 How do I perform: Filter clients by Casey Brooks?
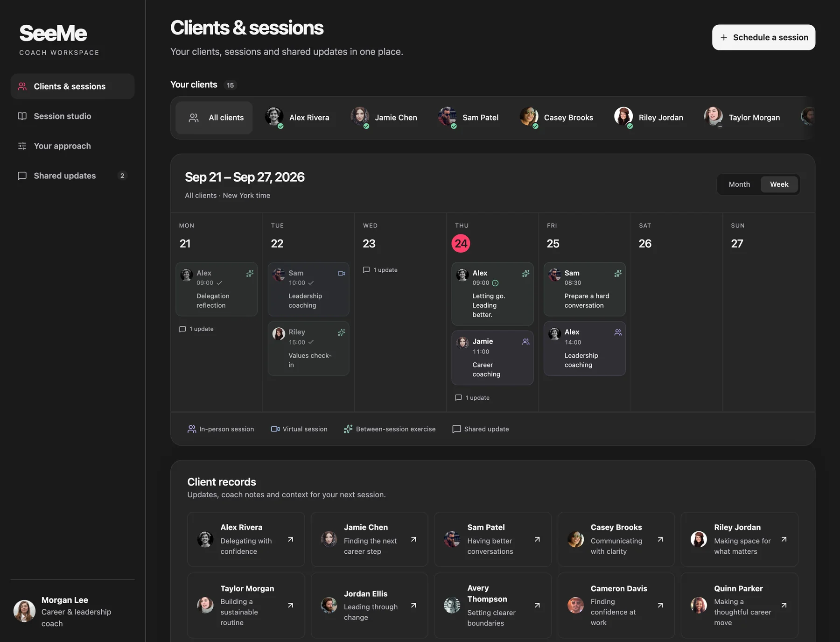[x=556, y=118]
